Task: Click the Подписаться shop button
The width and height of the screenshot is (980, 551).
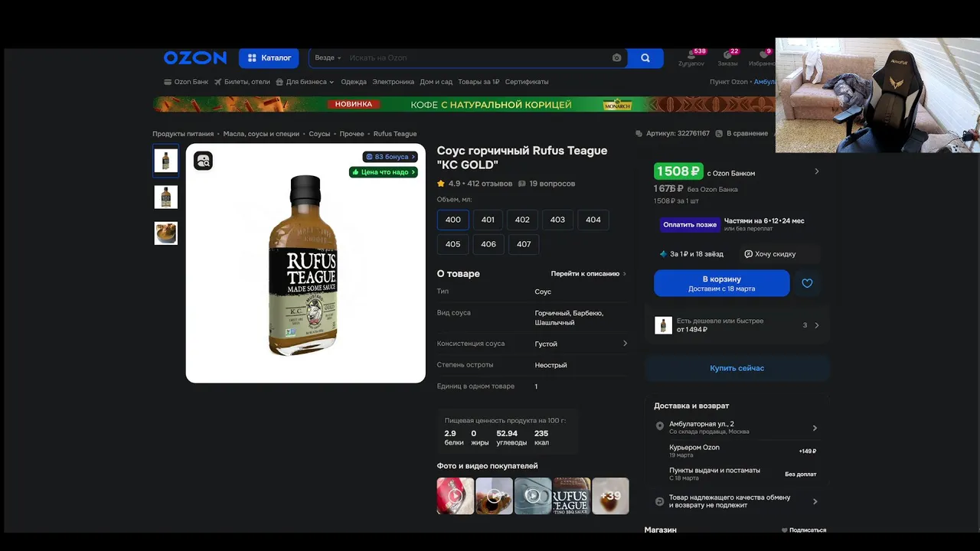Action: 804,530
